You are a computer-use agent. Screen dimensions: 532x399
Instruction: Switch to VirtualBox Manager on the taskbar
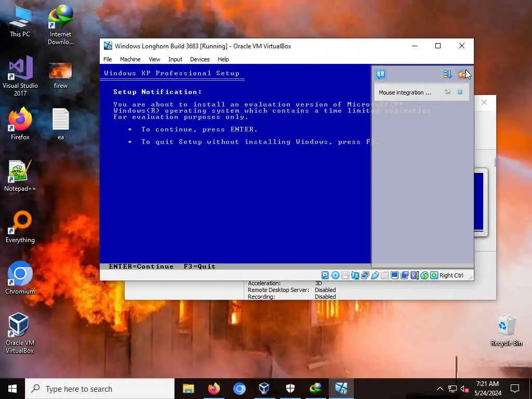264,389
